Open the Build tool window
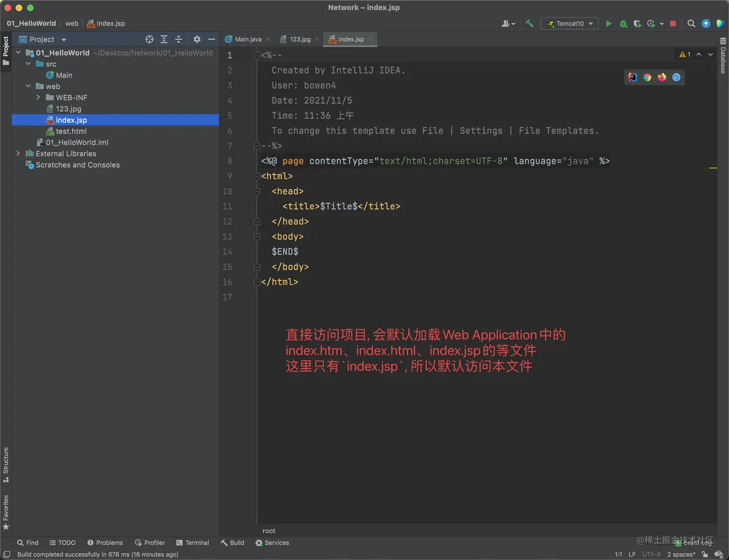Screen dimensions: 729x560 tap(232, 543)
